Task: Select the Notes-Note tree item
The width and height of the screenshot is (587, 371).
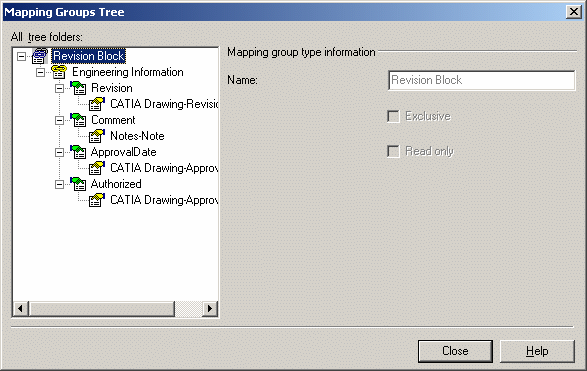Action: pos(137,136)
